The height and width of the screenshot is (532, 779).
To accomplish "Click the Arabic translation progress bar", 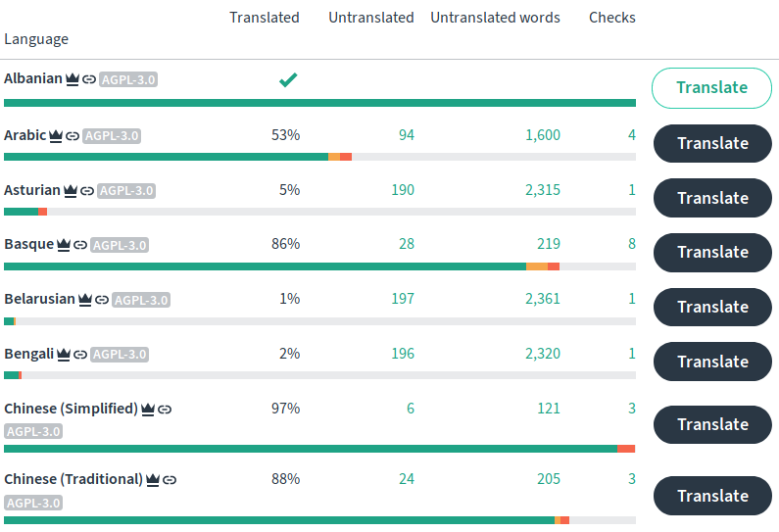I will (320, 157).
